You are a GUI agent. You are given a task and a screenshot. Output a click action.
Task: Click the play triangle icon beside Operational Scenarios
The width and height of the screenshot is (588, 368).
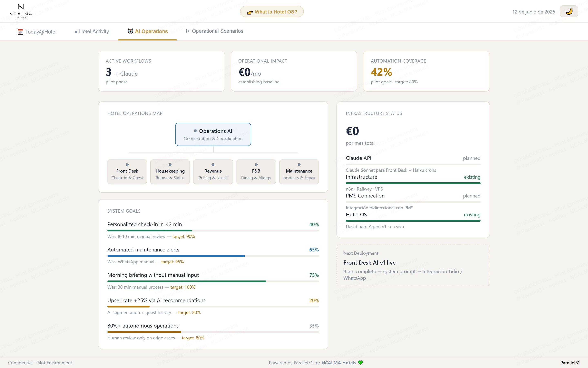tap(188, 31)
